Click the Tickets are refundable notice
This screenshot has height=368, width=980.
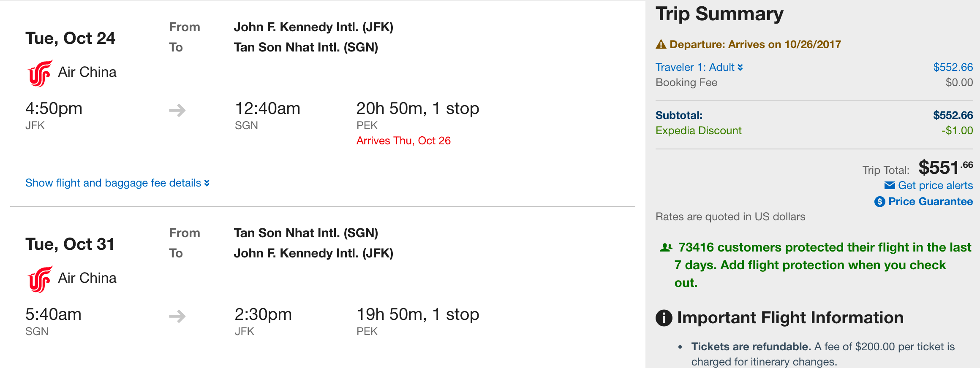tap(751, 347)
